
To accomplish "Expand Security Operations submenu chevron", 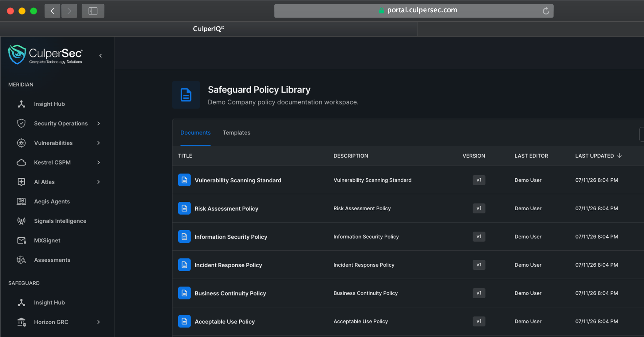I will coord(99,123).
